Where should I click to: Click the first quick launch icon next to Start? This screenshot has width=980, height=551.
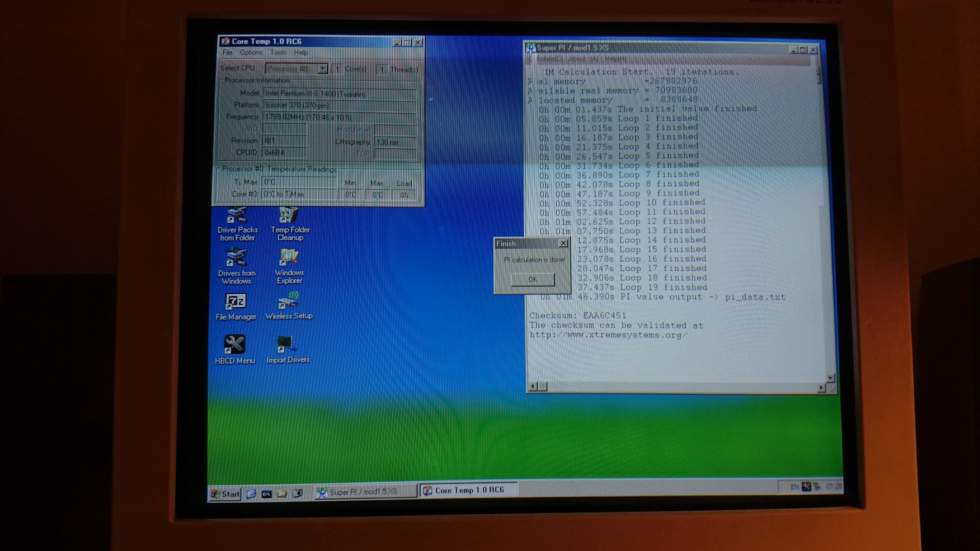[251, 493]
